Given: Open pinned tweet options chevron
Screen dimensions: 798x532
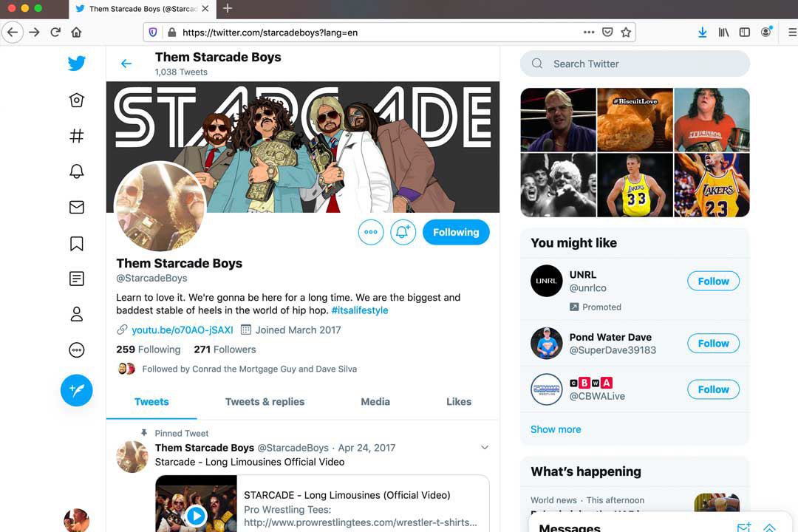Looking at the screenshot, I should point(485,448).
